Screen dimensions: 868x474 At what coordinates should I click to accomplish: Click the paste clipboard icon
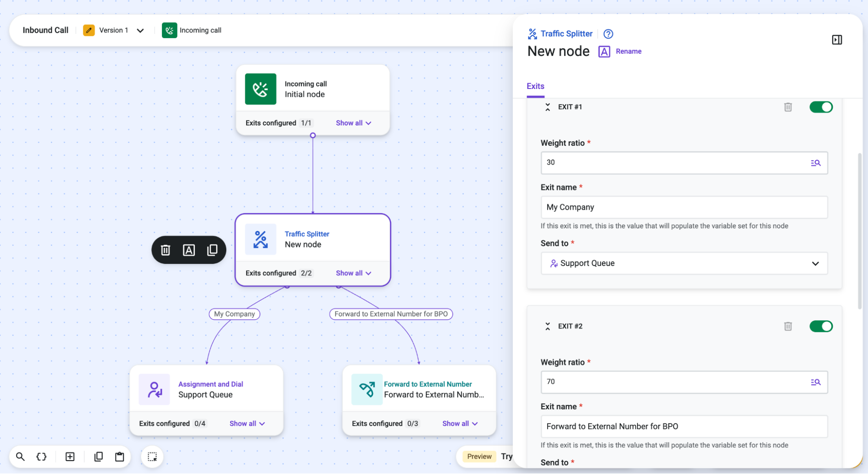pos(119,457)
